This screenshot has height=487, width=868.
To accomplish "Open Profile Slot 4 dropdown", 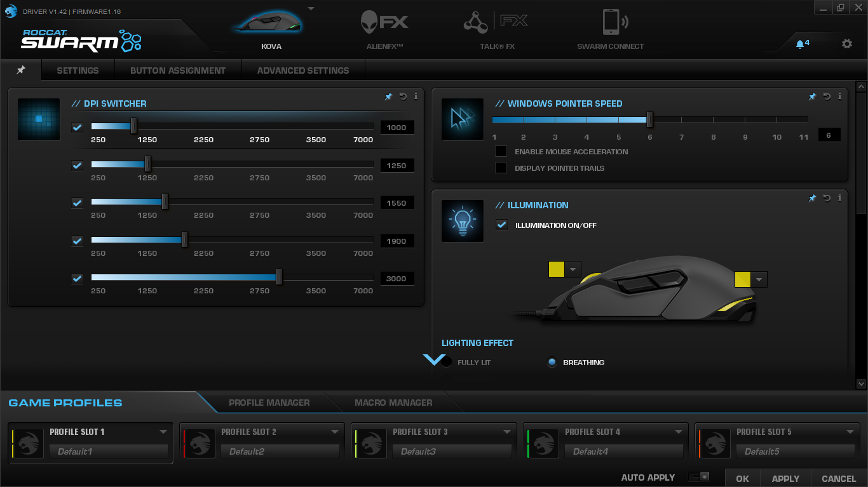I will 679,432.
